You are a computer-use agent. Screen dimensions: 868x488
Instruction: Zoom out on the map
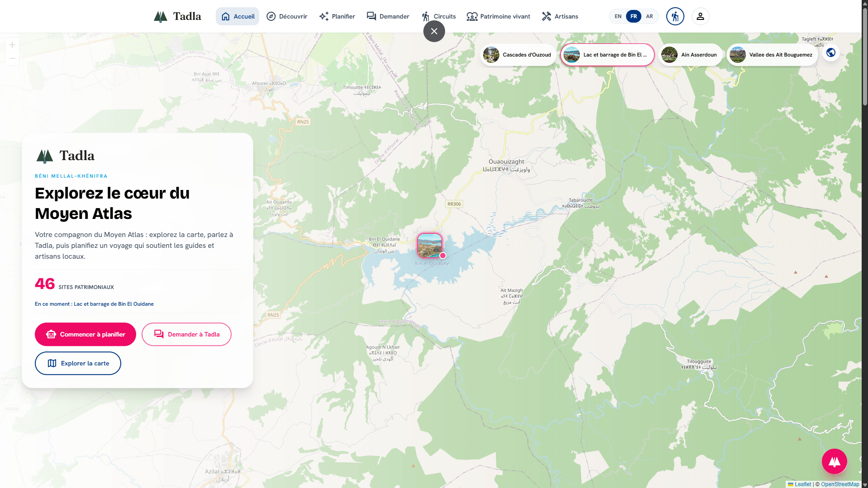click(12, 58)
